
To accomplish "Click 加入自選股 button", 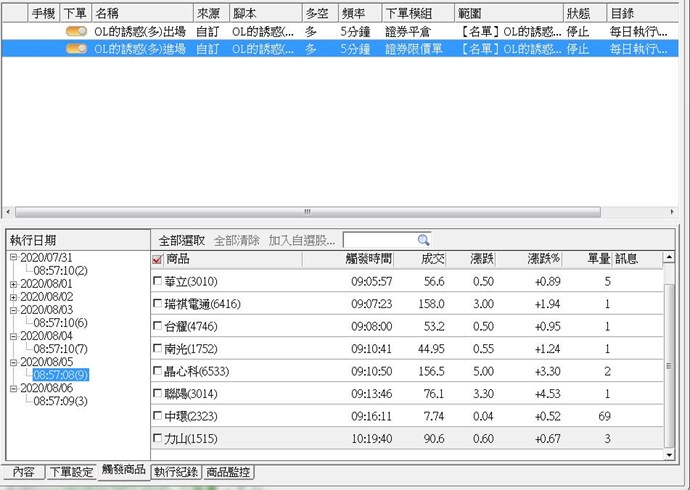I will point(303,240).
